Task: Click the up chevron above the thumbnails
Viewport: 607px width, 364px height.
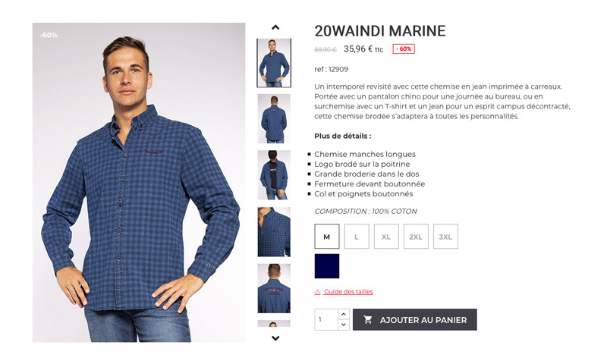Action: tap(275, 27)
